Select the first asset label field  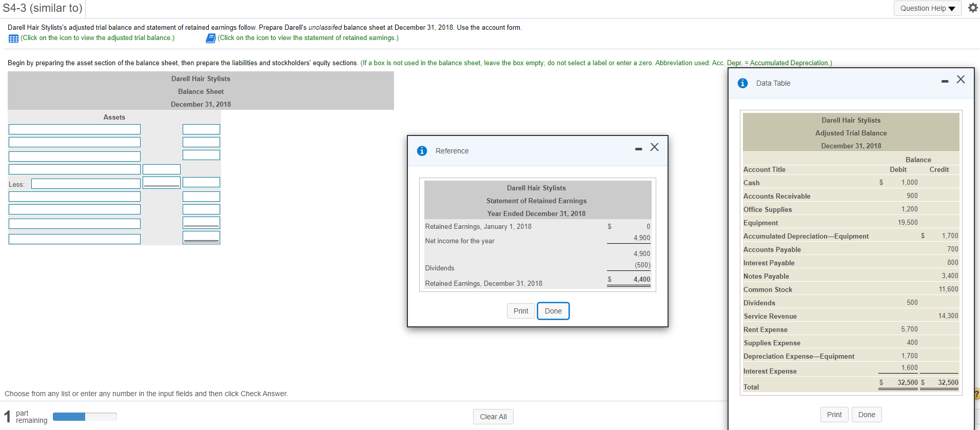click(x=74, y=129)
